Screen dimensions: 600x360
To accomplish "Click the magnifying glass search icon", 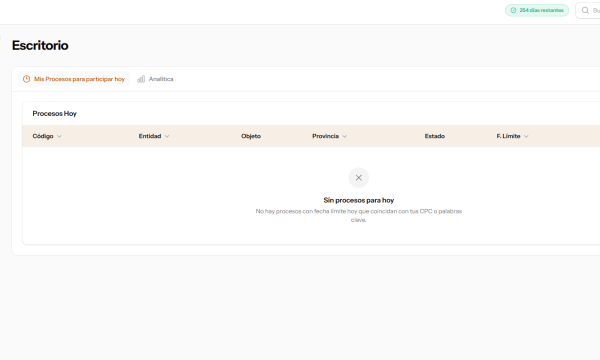I will 585,10.
